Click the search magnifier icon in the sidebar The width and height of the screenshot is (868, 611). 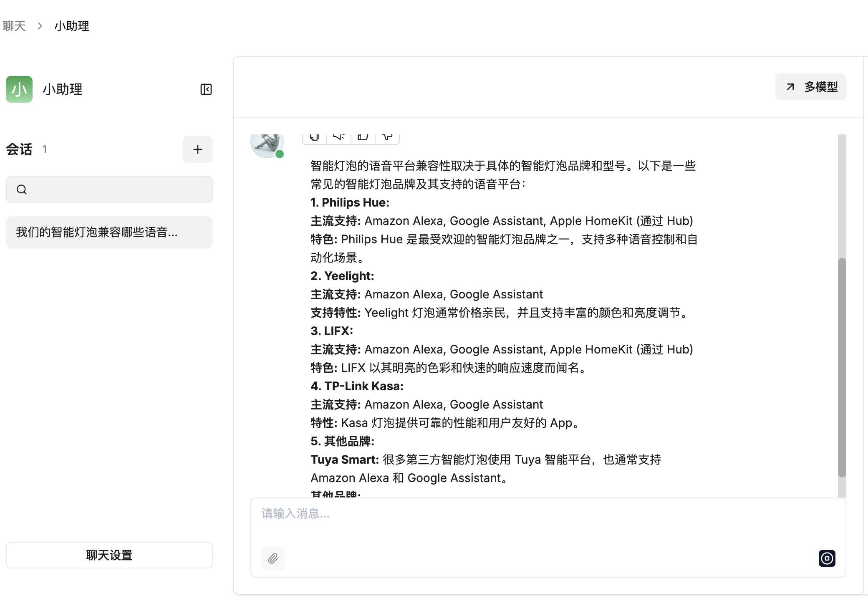pos(22,189)
